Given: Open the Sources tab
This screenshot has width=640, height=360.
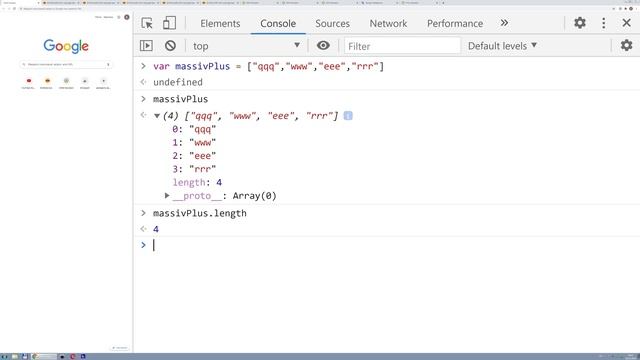Looking at the screenshot, I should coord(332,24).
